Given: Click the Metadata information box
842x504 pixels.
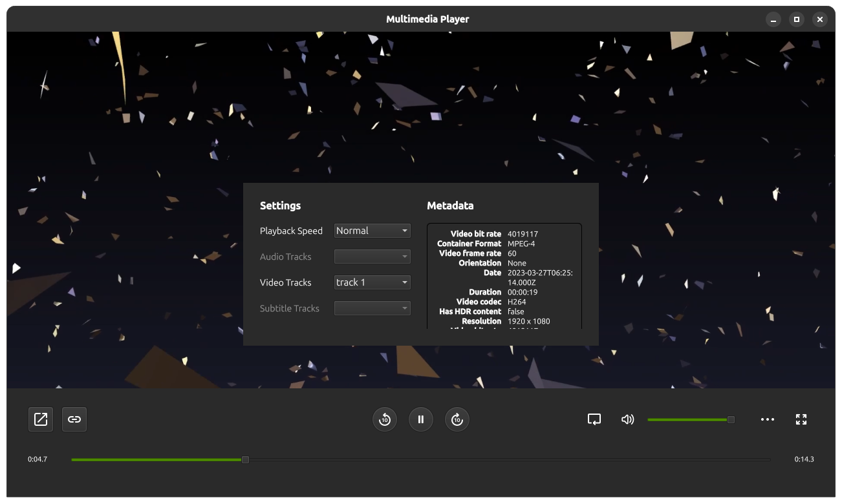Looking at the screenshot, I should (x=504, y=277).
